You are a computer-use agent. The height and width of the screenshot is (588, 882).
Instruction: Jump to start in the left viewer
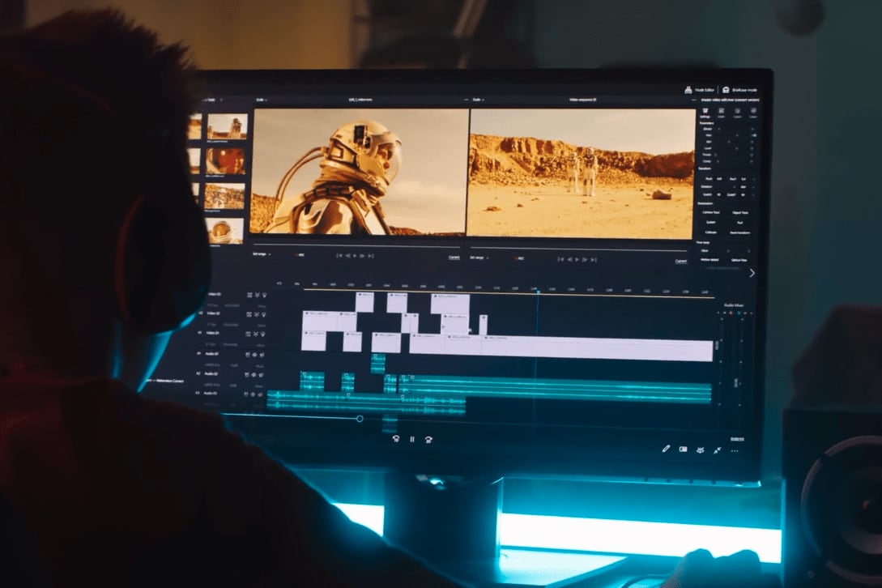point(339,255)
